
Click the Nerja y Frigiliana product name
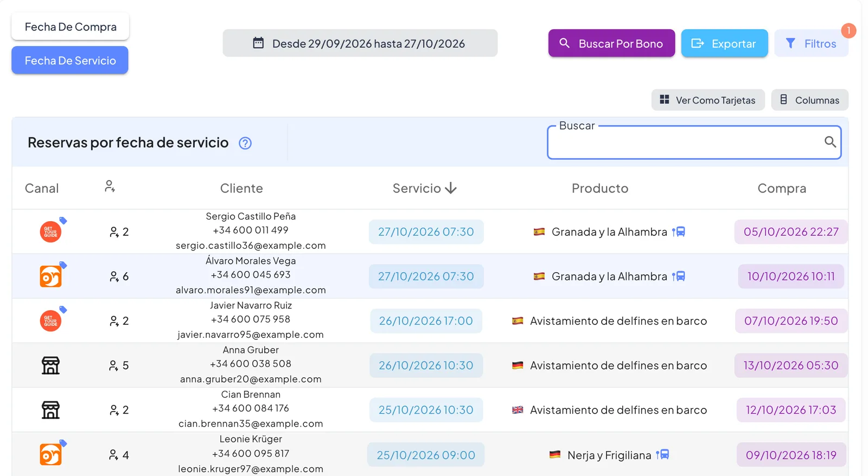(x=609, y=455)
